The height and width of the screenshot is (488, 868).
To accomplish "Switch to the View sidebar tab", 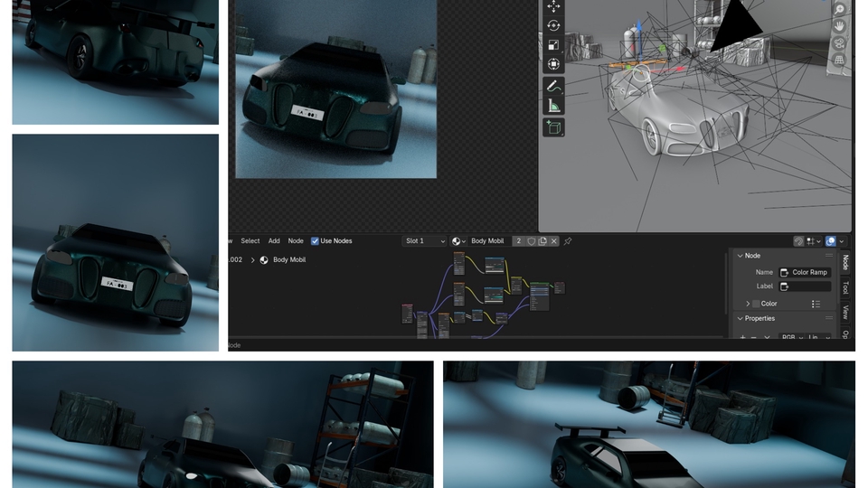I will pos(845,312).
